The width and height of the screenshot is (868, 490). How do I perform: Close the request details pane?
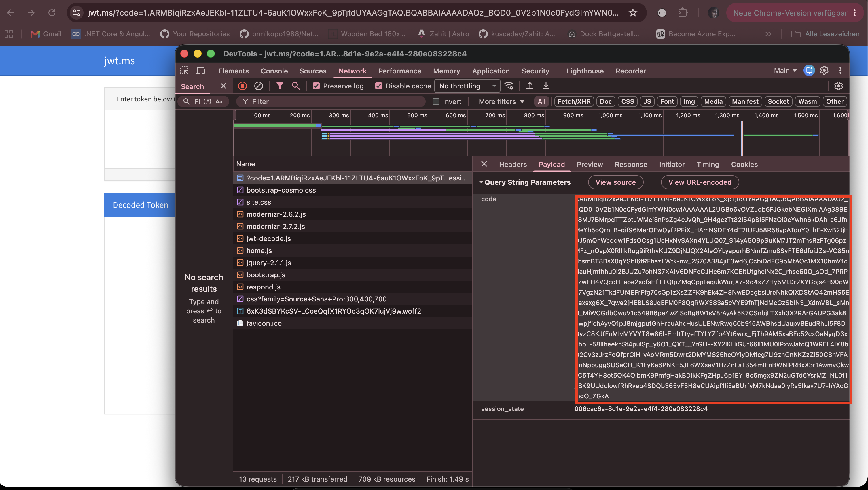point(484,164)
